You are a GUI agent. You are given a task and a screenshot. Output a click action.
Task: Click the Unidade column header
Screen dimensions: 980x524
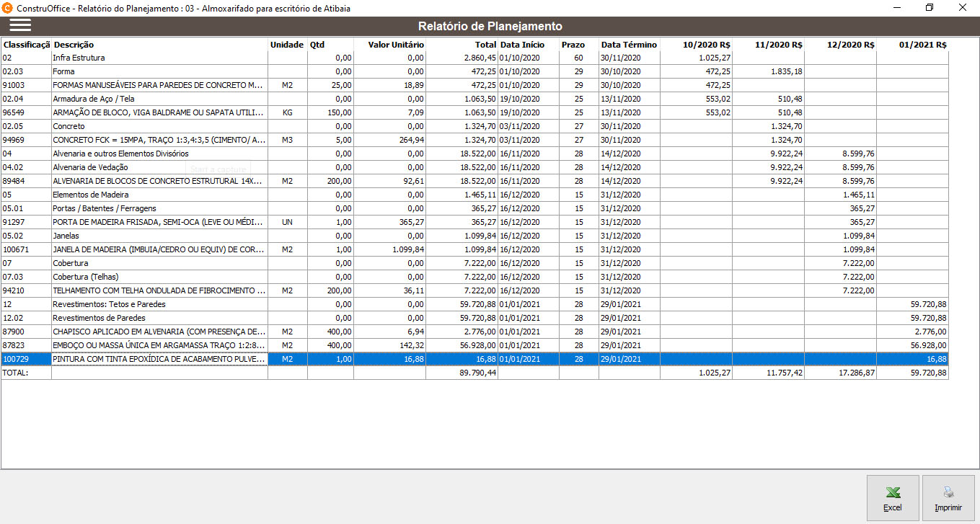pos(287,45)
